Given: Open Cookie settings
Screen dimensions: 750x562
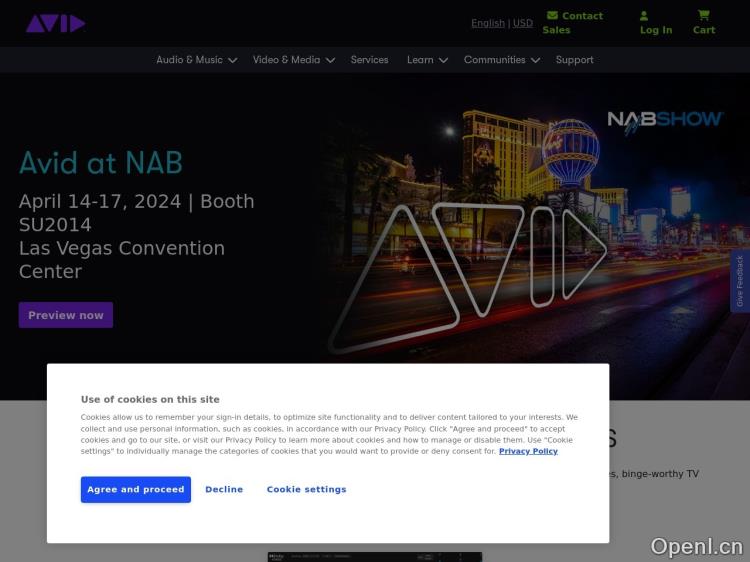Looking at the screenshot, I should click(306, 490).
